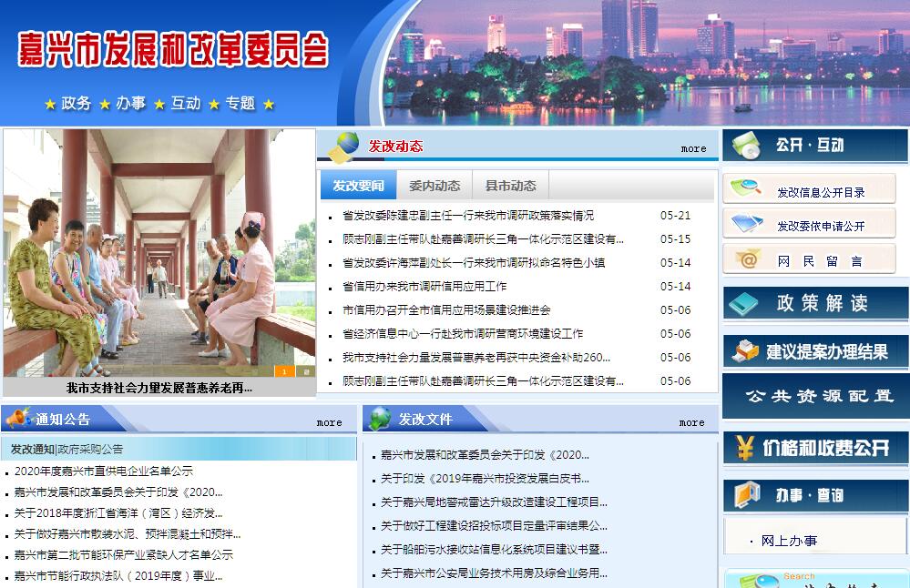Viewport: 910px width, 588px height.
Task: Open the 县市动态 tab
Action: pos(510,186)
